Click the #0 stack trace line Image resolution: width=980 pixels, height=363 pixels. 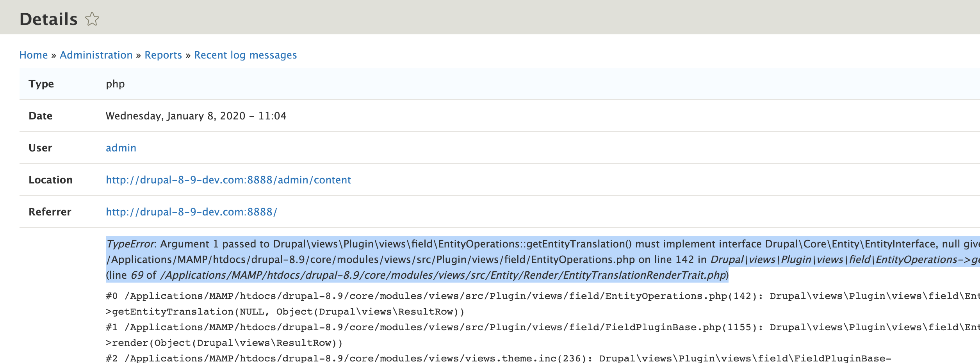(x=543, y=296)
